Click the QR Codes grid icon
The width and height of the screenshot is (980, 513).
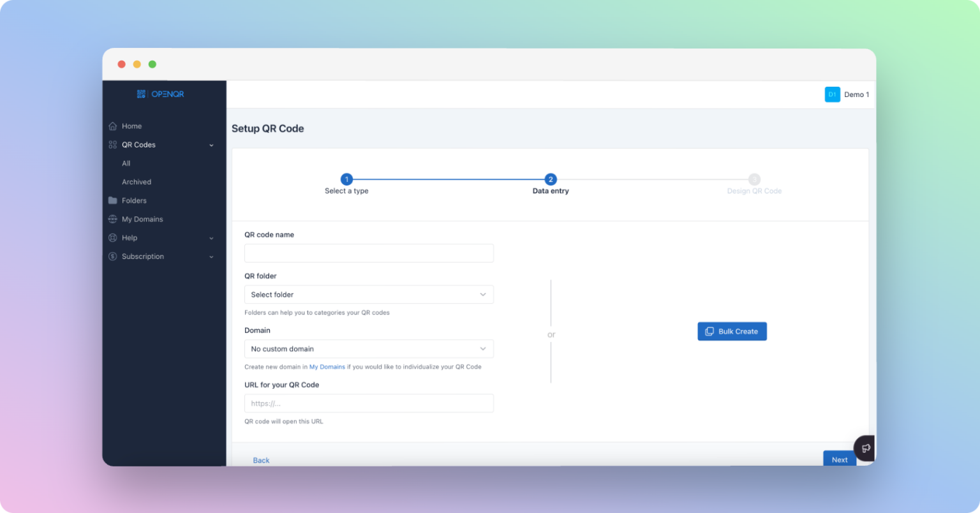click(113, 145)
